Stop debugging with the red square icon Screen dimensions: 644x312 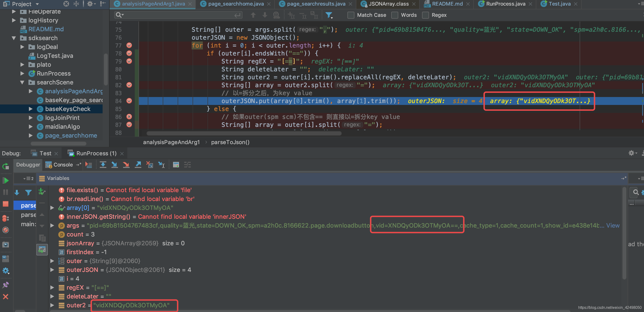(x=6, y=204)
